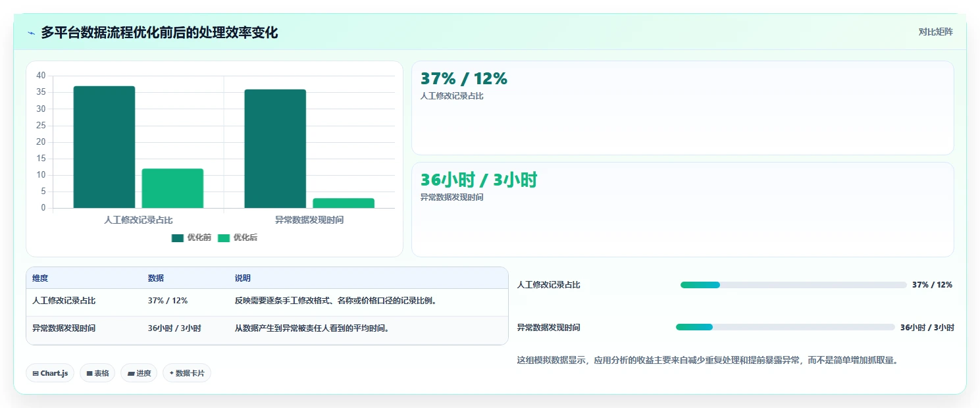
Task: Click the 说明 table column header
Action: pos(243,278)
